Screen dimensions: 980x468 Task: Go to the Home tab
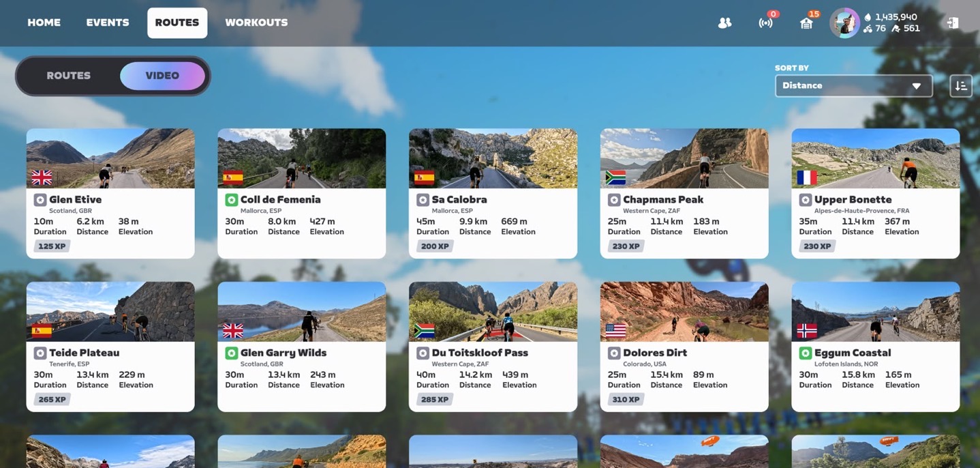(x=44, y=23)
